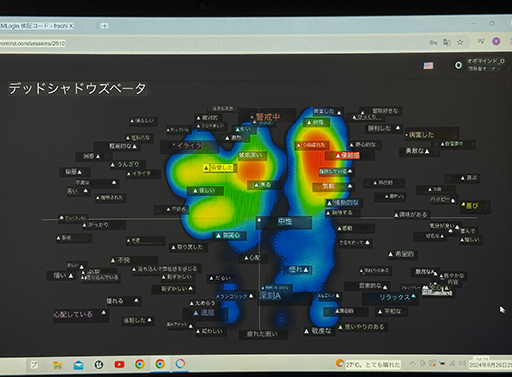Select the MLogin browser tab
This screenshot has height=377, width=512.
point(37,26)
